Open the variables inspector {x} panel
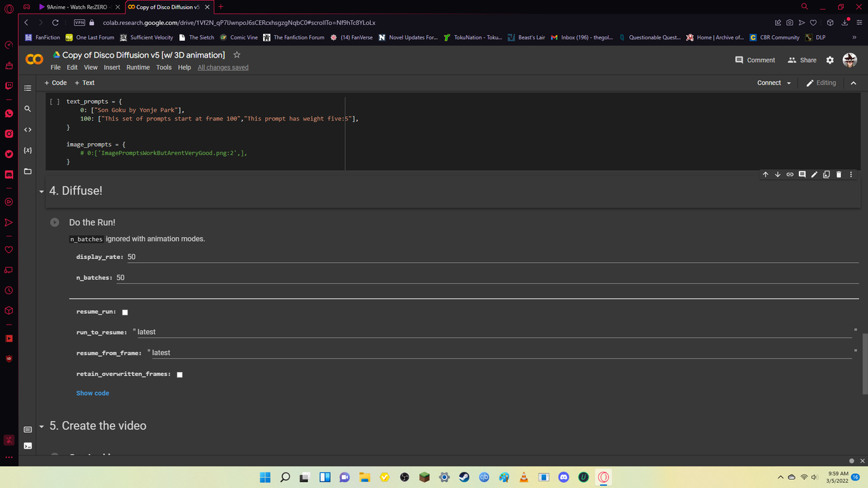The image size is (868, 488). [28, 150]
